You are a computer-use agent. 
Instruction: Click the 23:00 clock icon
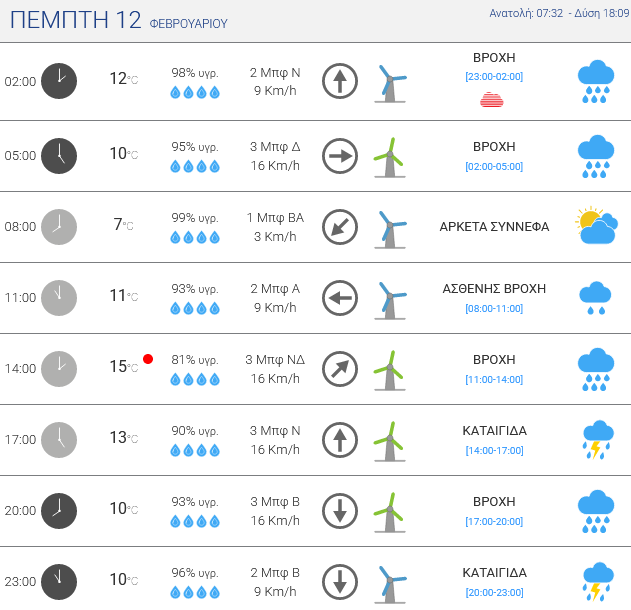click(59, 581)
